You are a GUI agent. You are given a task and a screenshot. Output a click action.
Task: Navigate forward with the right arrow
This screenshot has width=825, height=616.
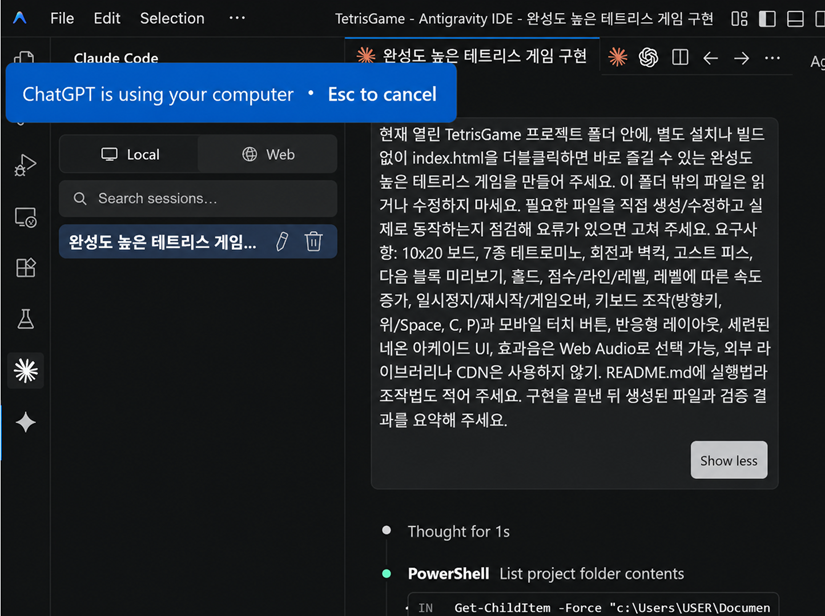tap(741, 58)
